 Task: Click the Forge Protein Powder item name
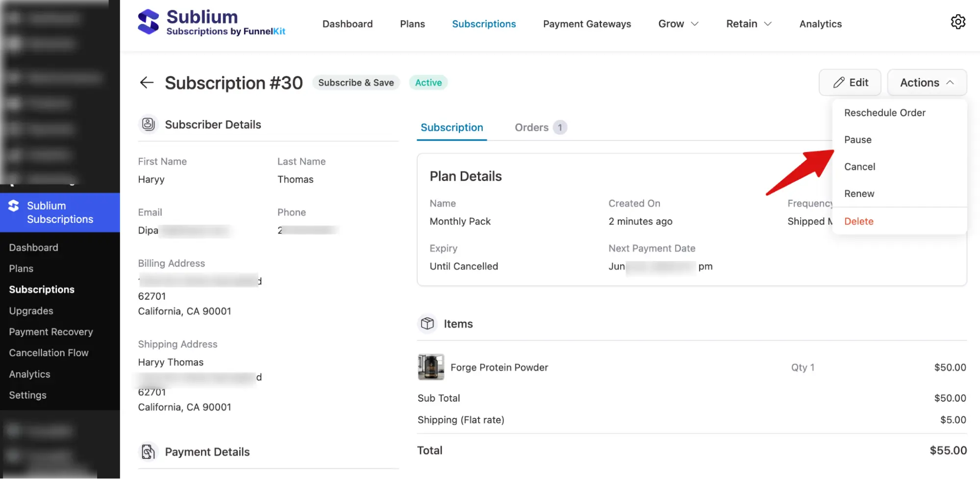pos(499,367)
